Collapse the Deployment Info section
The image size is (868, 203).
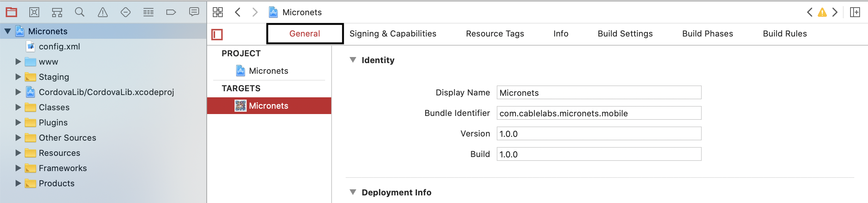pyautogui.click(x=353, y=192)
